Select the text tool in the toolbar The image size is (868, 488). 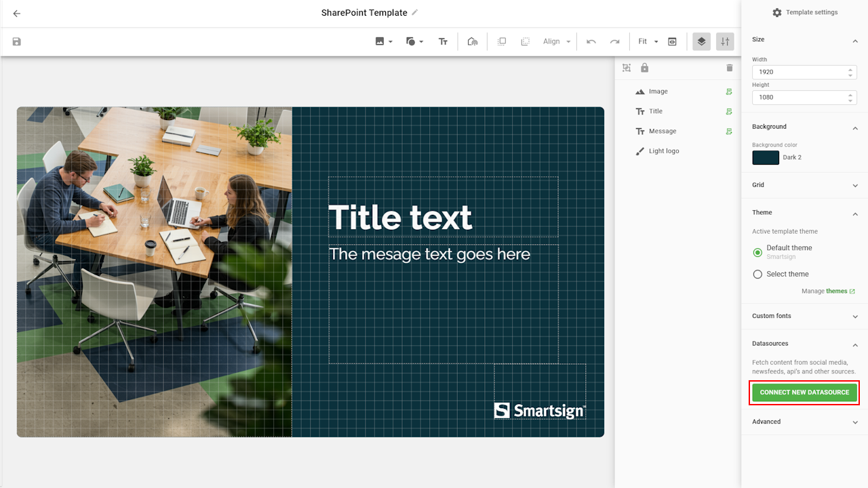443,41
